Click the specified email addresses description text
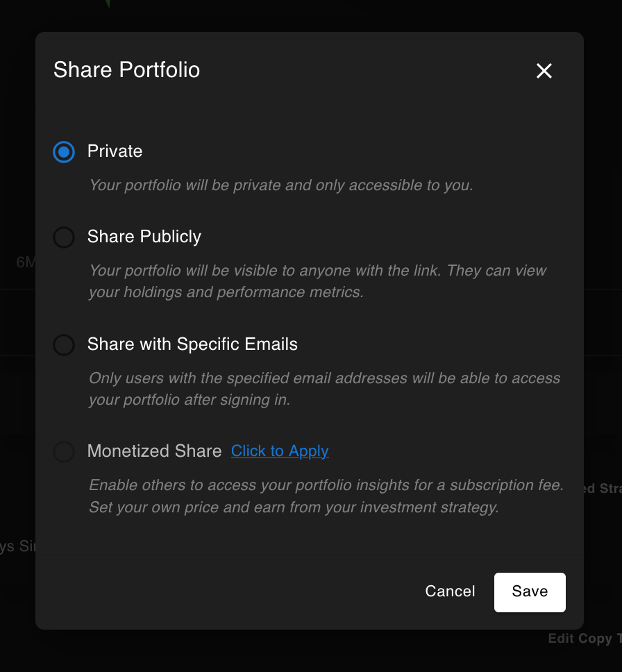622x672 pixels. coord(324,389)
